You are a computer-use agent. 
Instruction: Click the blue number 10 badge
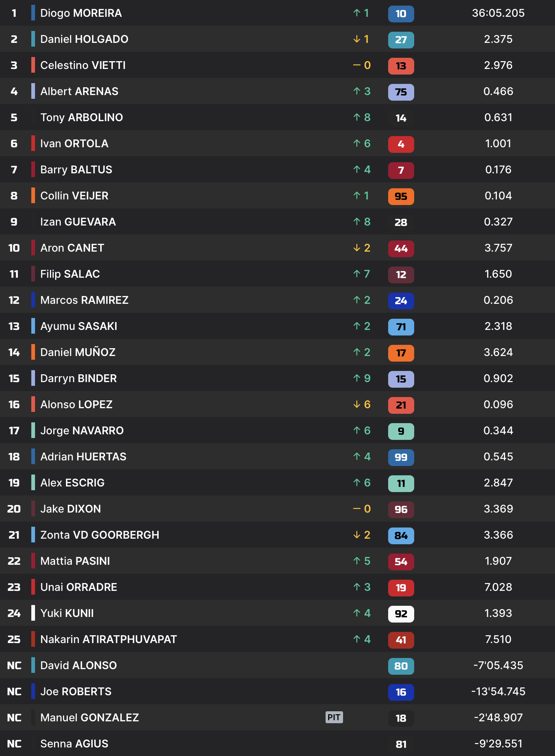tap(401, 14)
